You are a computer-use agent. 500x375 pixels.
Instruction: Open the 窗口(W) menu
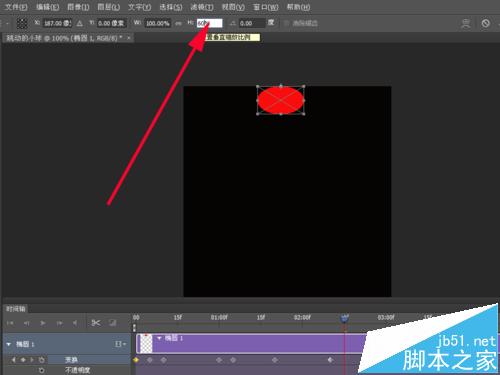click(x=265, y=7)
